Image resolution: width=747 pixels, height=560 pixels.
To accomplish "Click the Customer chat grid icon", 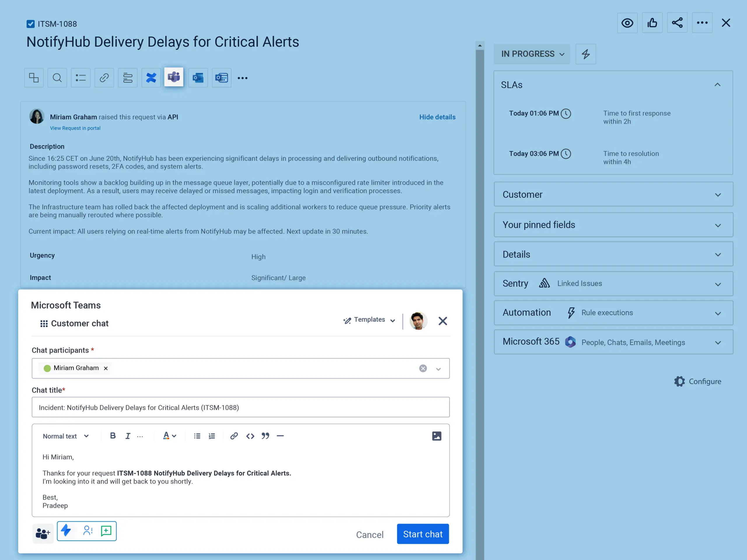I will pyautogui.click(x=44, y=324).
